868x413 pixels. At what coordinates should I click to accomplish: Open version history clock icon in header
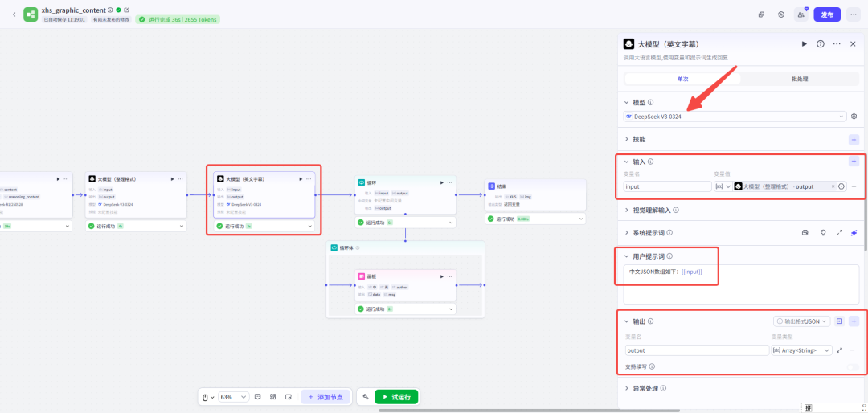point(780,15)
